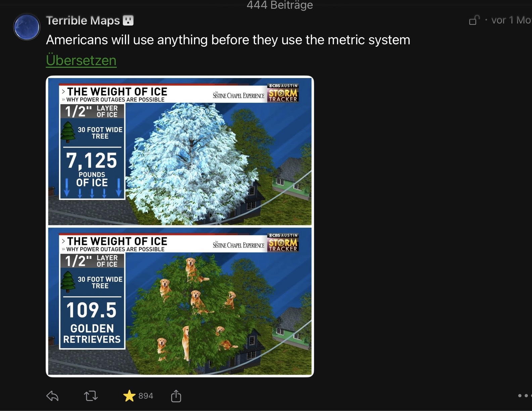
Task: Boost this post with the repost icon
Action: click(x=91, y=396)
